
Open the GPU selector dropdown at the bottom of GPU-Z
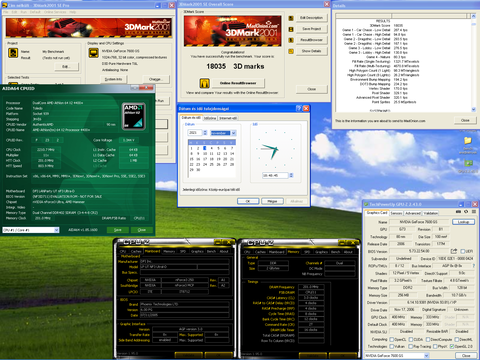[x=426, y=356]
